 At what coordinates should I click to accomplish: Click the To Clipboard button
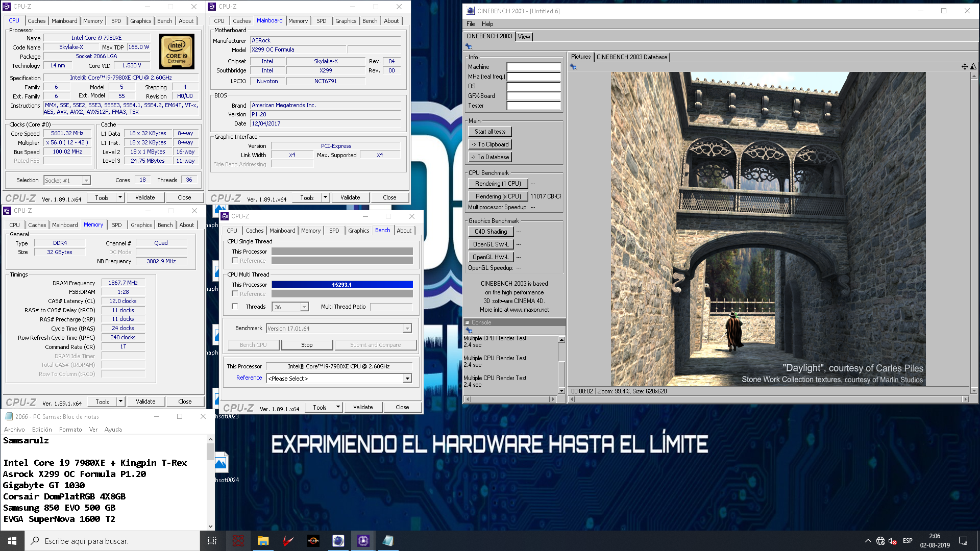(490, 144)
